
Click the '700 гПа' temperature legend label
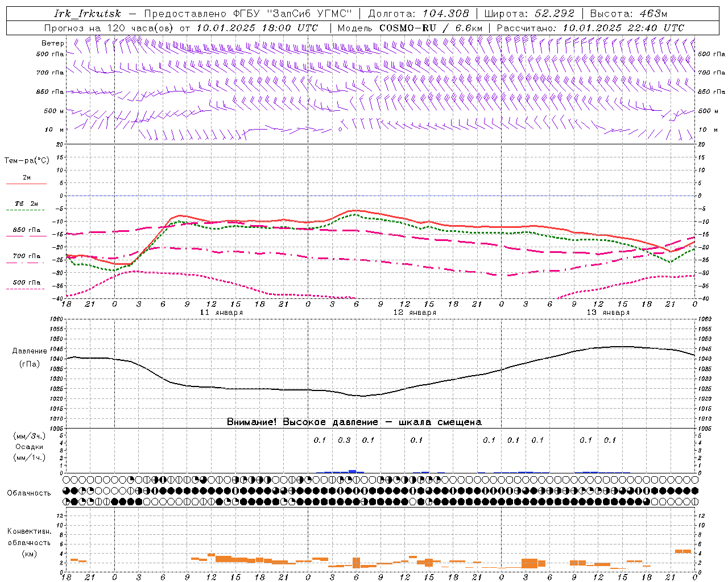pos(27,256)
